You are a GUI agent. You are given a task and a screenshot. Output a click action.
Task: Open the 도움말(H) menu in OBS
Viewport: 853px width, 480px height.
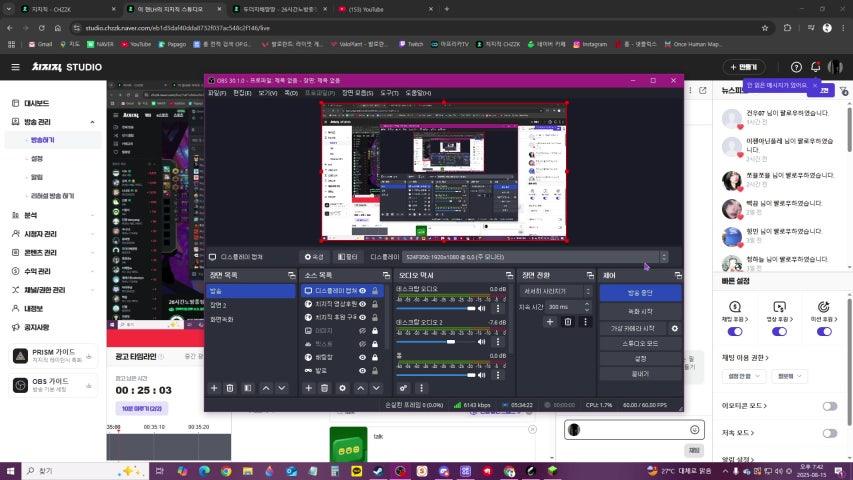[x=418, y=93]
